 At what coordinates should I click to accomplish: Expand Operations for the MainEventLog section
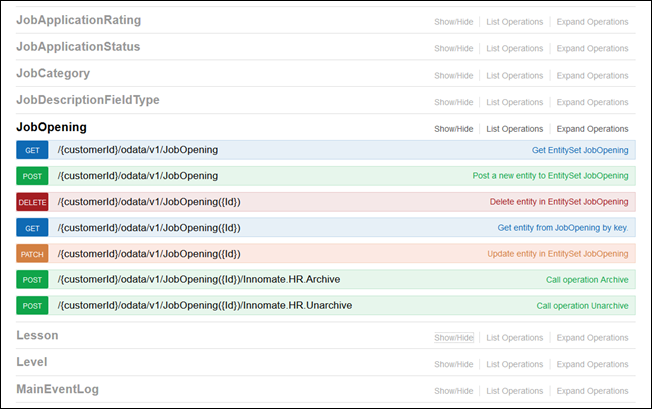[x=592, y=390]
